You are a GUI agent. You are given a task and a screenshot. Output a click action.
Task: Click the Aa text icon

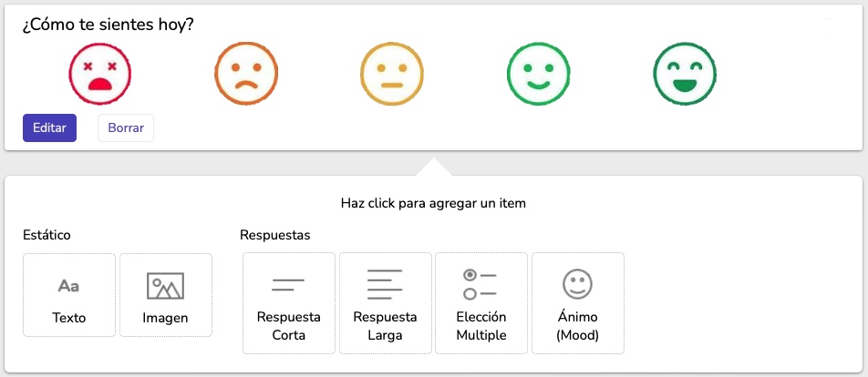[x=68, y=286]
